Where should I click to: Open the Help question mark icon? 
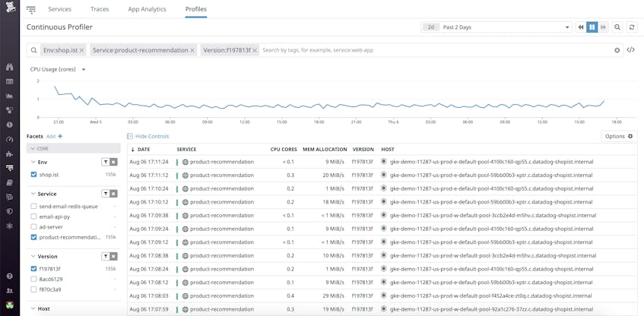coord(10,276)
